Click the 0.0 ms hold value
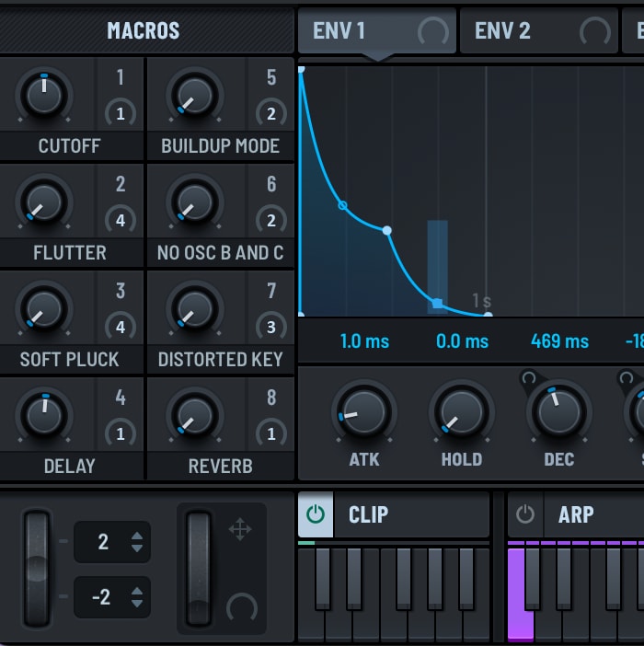Viewport: 644px width, 646px height. pyautogui.click(x=462, y=341)
